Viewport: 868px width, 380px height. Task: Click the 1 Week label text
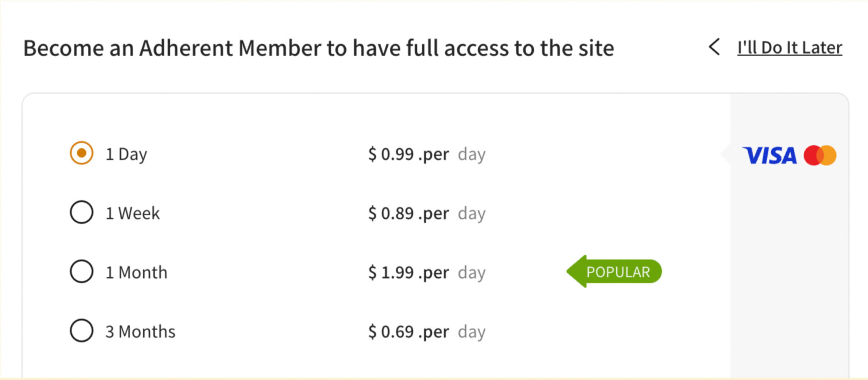tap(132, 213)
